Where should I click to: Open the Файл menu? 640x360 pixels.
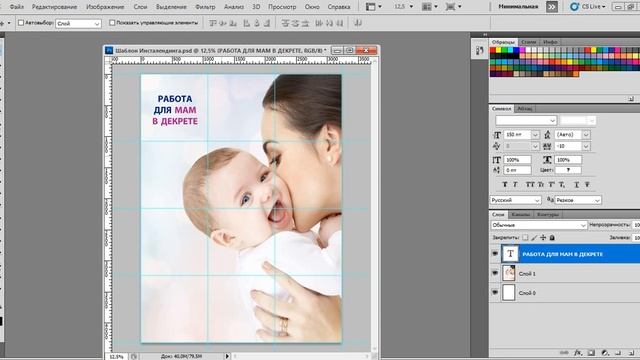[16, 7]
